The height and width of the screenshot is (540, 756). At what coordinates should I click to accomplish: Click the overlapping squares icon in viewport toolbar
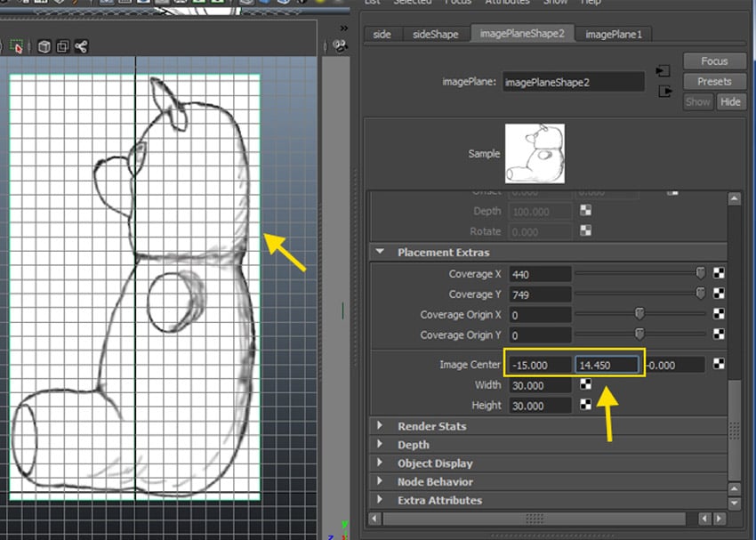[62, 46]
